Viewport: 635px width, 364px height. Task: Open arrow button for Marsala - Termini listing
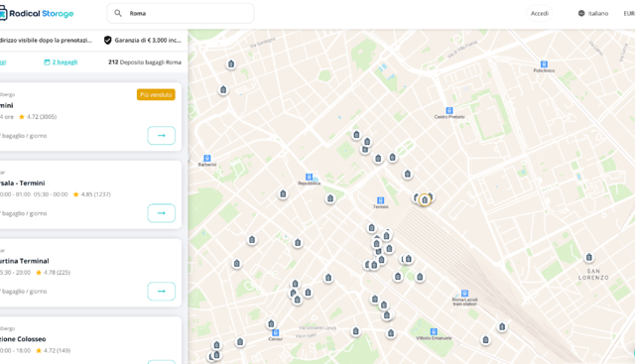[x=161, y=213]
